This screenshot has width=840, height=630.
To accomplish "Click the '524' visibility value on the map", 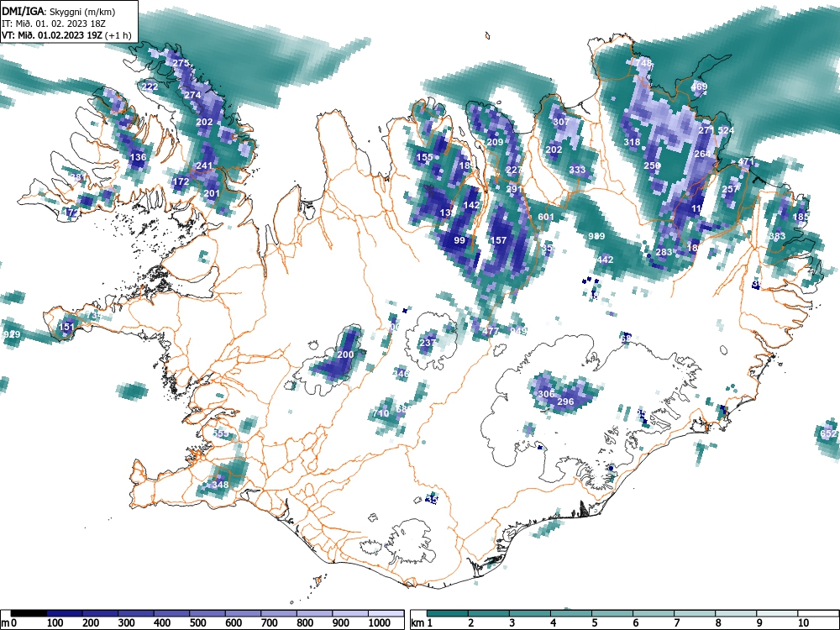I will coord(726,131).
